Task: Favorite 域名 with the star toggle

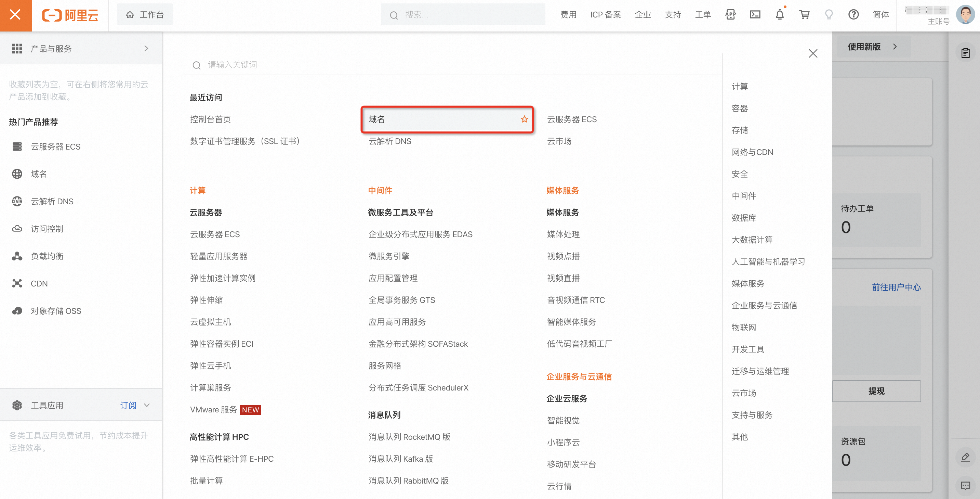Action: (524, 119)
